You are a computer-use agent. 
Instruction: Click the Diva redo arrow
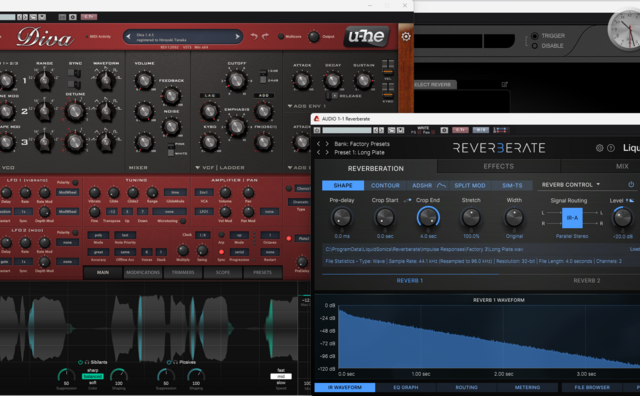click(x=265, y=36)
